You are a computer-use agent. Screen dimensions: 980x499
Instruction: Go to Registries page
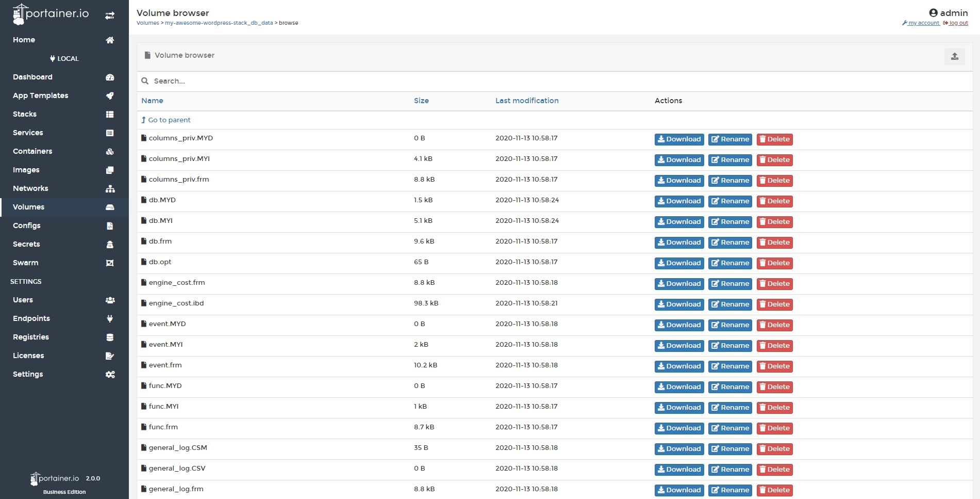pyautogui.click(x=31, y=337)
